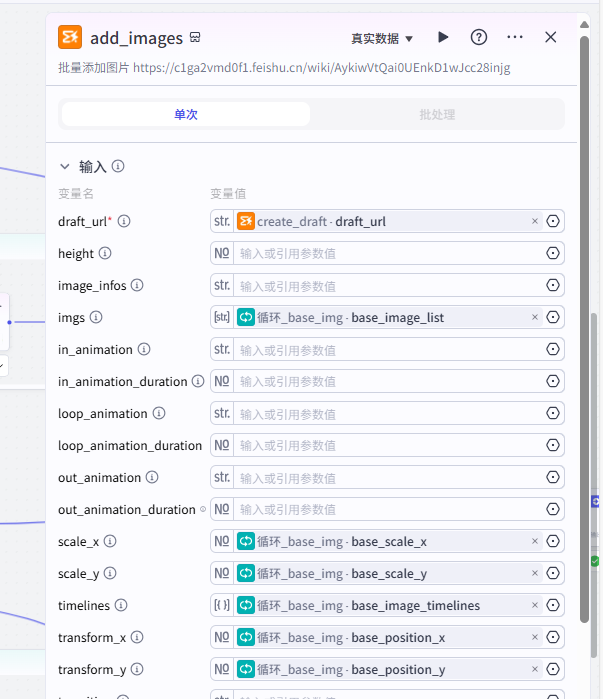Click the reference picker icon for draft_url
This screenshot has width=603, height=699.
tap(553, 222)
